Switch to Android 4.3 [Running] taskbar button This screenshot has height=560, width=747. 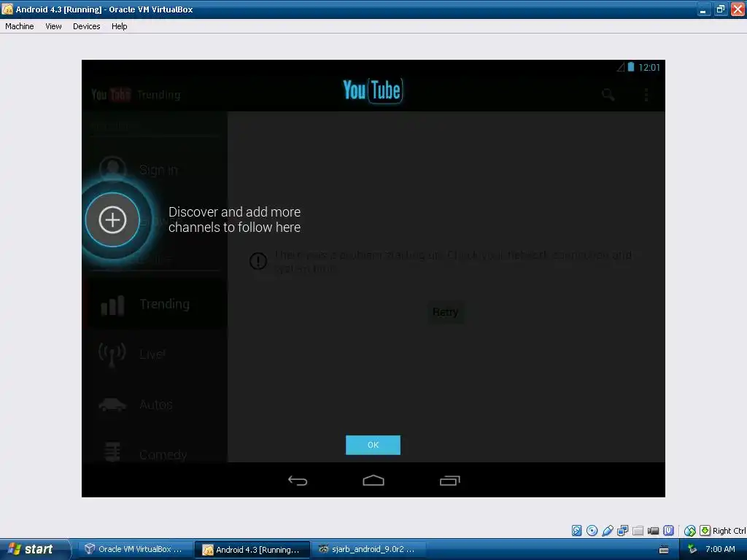[252, 549]
